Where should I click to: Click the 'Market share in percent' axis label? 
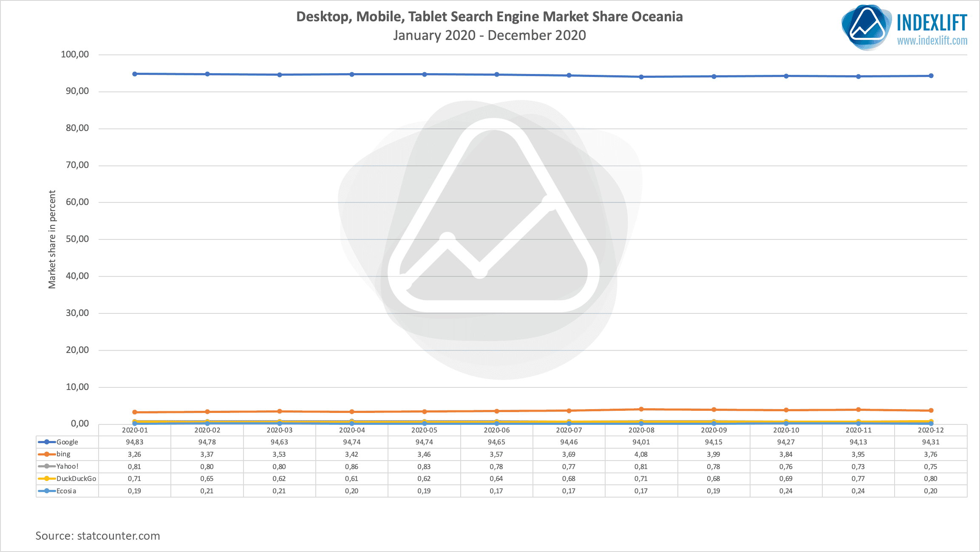(52, 239)
